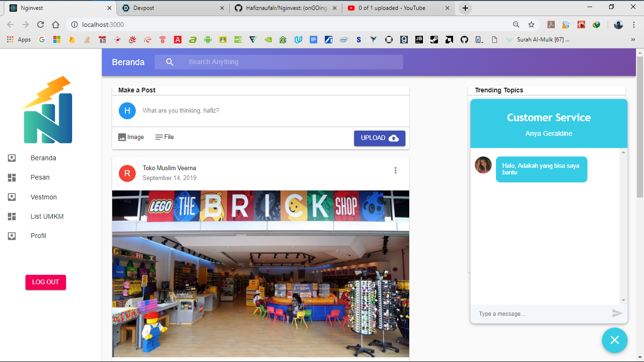
Task: Bookmark this page with the star icon
Action: click(x=531, y=25)
